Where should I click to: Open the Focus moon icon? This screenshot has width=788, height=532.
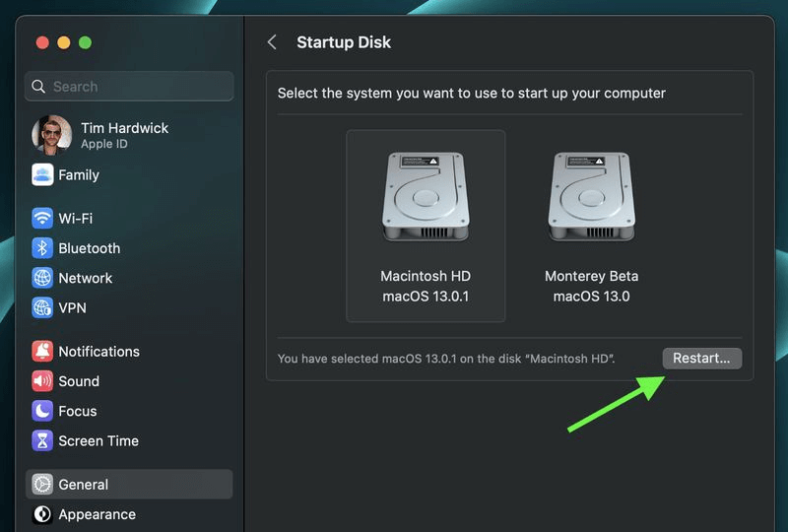[x=42, y=411]
